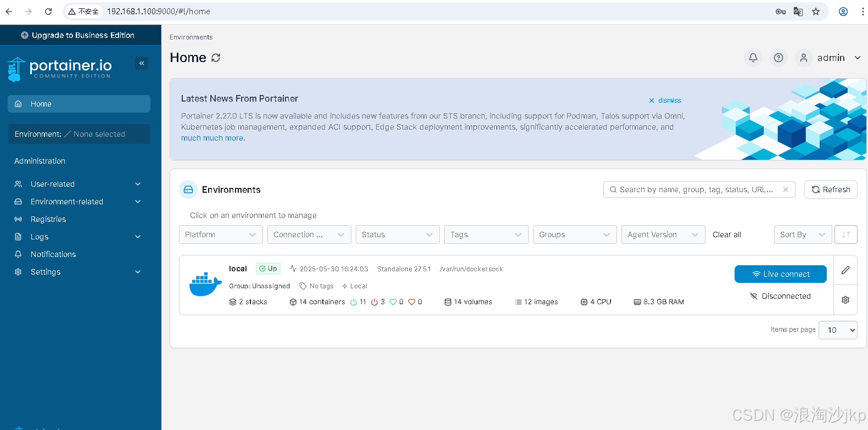Image resolution: width=868 pixels, height=430 pixels.
Task: Click the Up status badge of local
Action: click(268, 269)
